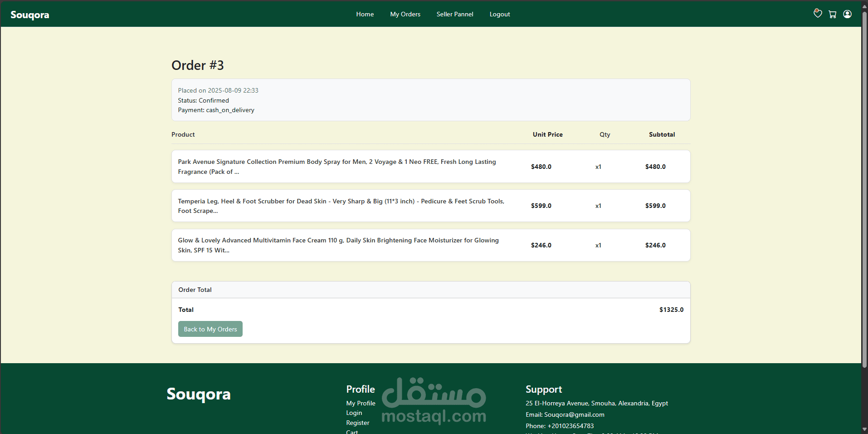This screenshot has width=868, height=434.
Task: Open the Seller Pannel link
Action: [x=455, y=14]
